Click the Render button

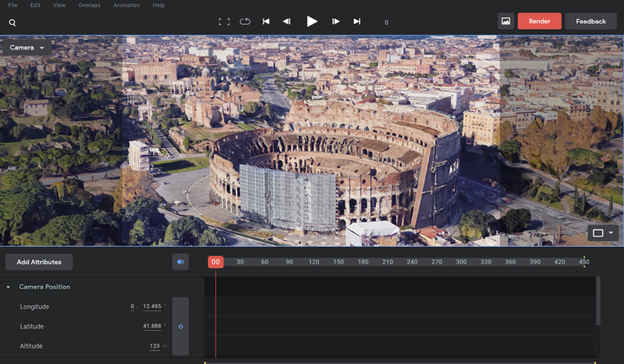click(x=539, y=21)
